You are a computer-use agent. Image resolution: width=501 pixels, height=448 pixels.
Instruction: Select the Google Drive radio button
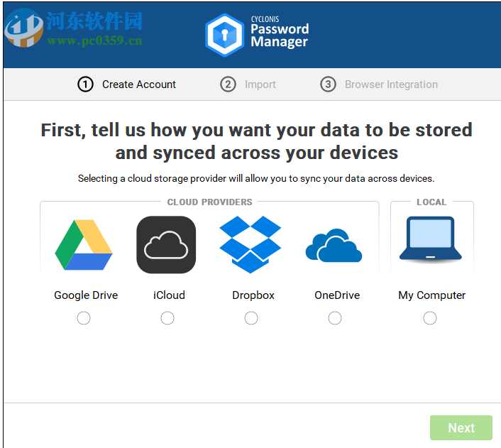(84, 318)
